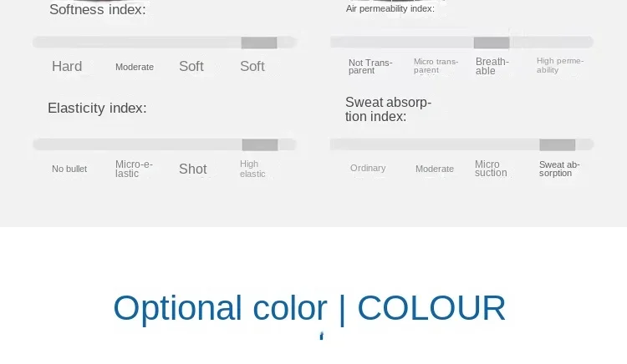Image resolution: width=627 pixels, height=364 pixels.
Task: Select the Hard softness label
Action: pos(67,66)
